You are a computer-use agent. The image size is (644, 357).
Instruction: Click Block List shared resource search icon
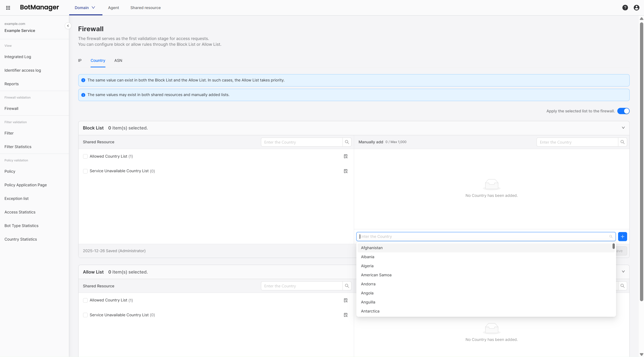tap(347, 142)
